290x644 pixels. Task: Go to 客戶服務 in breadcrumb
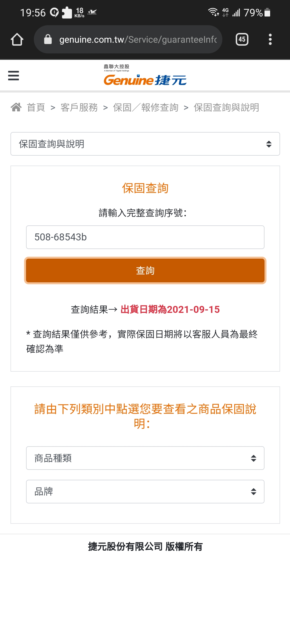tap(79, 107)
